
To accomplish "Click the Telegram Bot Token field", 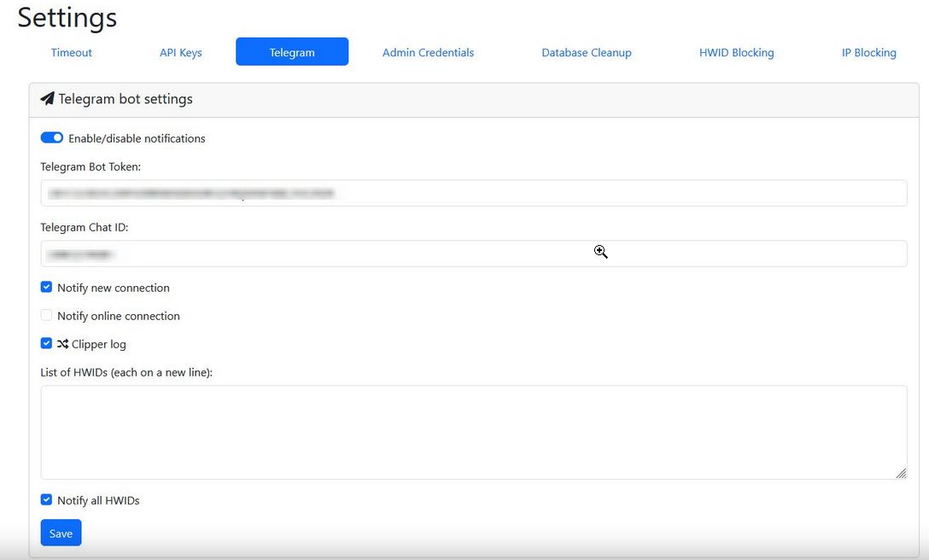I will (473, 193).
